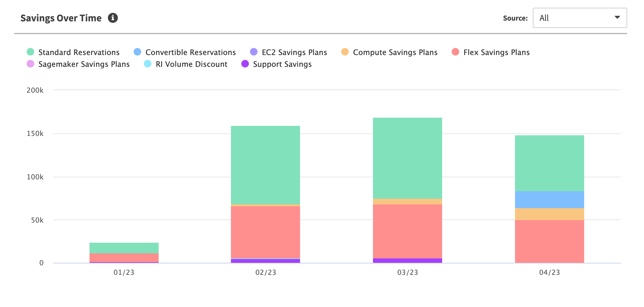Click the Flex Savings Plans legend label
This screenshot has width=644, height=307.
(496, 52)
